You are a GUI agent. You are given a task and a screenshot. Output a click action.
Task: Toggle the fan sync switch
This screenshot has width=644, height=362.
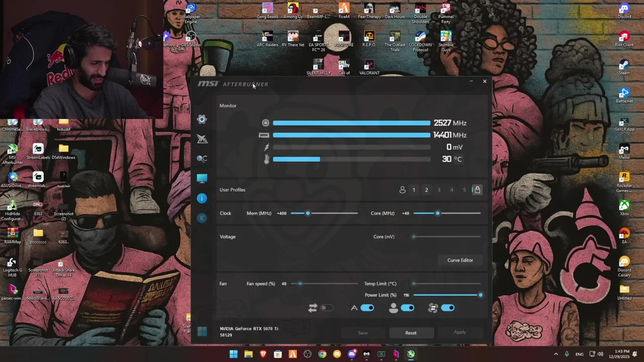coord(448,308)
